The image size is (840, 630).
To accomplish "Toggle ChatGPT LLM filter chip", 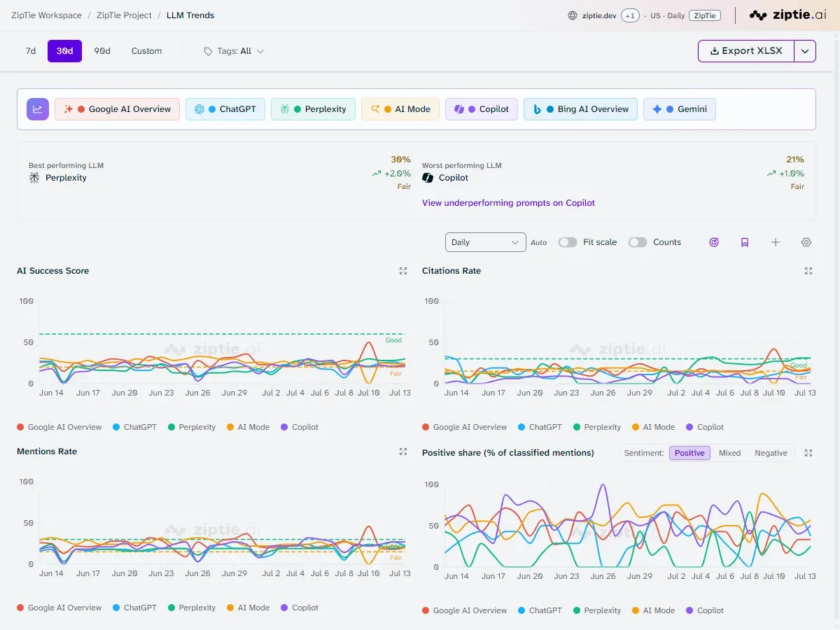I will coord(225,109).
